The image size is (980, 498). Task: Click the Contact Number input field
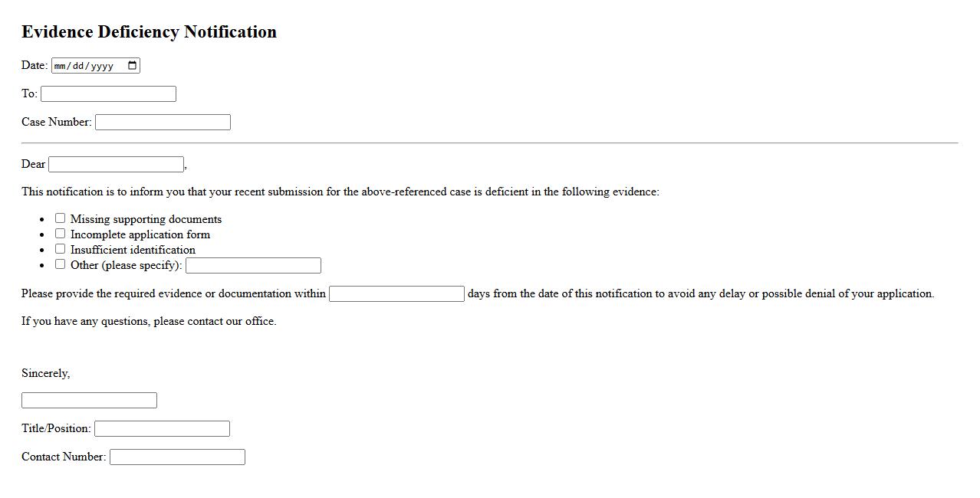tap(177, 457)
